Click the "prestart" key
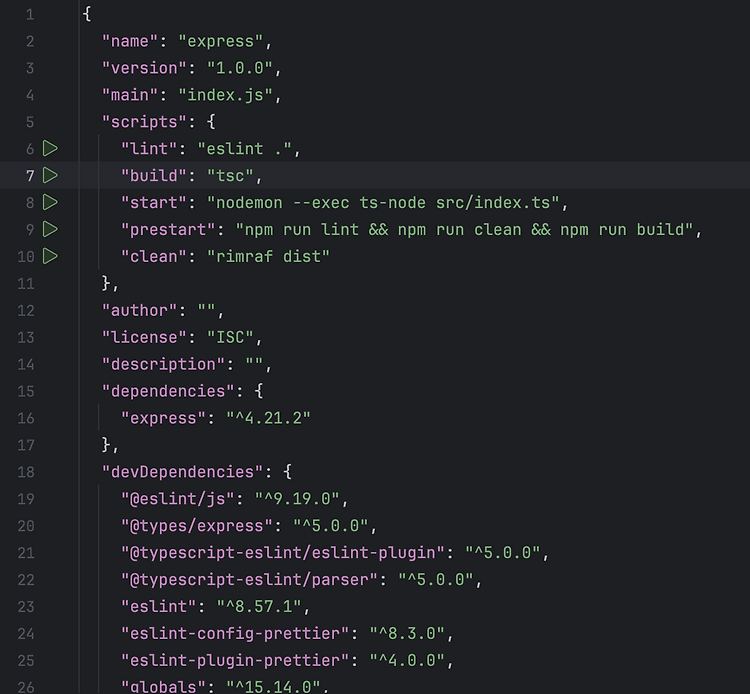Viewport: 750px width, 694px height. [168, 230]
